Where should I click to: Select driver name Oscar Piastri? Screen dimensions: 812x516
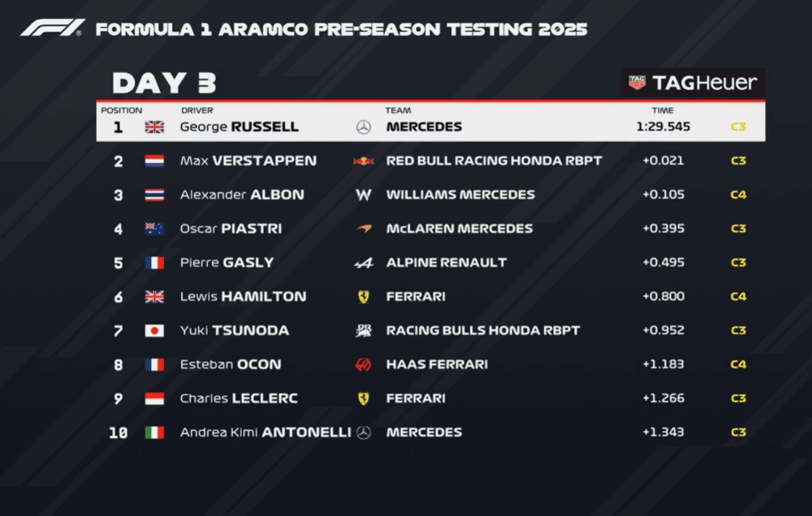231,229
